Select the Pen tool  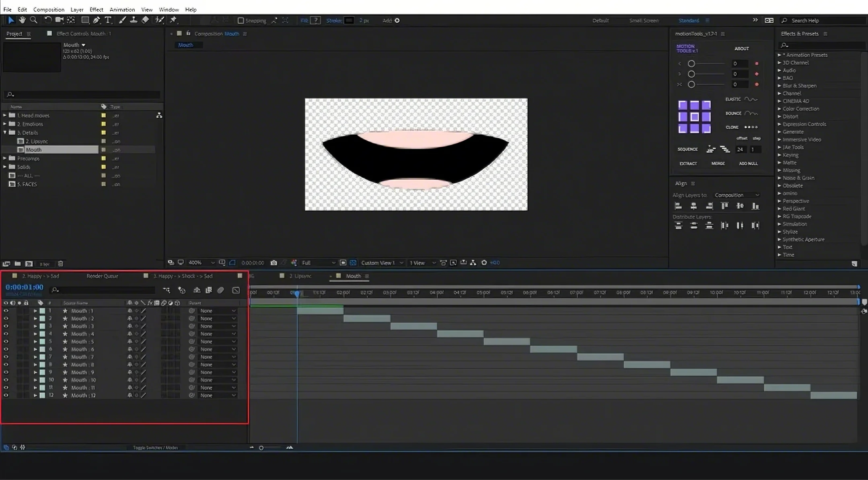click(x=97, y=20)
